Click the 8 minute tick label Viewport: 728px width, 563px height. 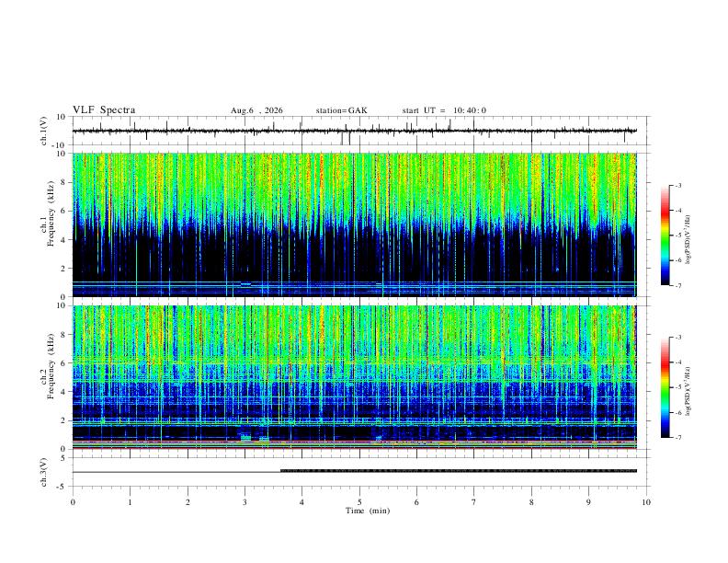531,502
